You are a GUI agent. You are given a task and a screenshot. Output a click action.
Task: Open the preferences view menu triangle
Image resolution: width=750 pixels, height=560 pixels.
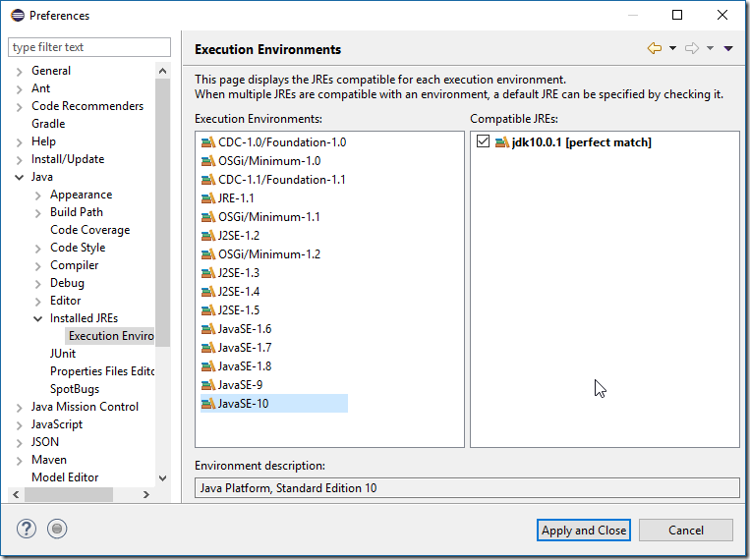pyautogui.click(x=728, y=48)
